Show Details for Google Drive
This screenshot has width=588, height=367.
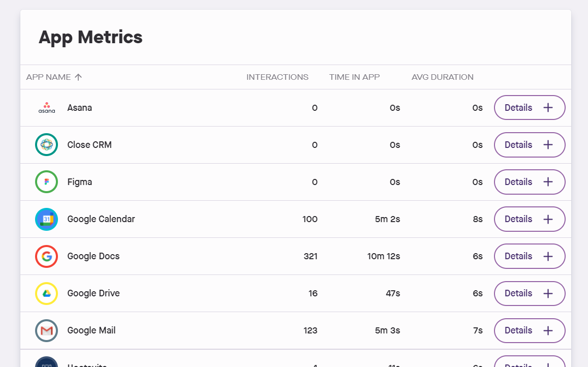(x=530, y=293)
